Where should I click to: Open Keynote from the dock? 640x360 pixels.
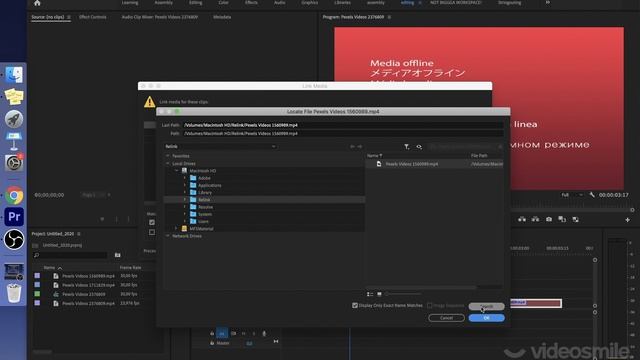point(14,141)
